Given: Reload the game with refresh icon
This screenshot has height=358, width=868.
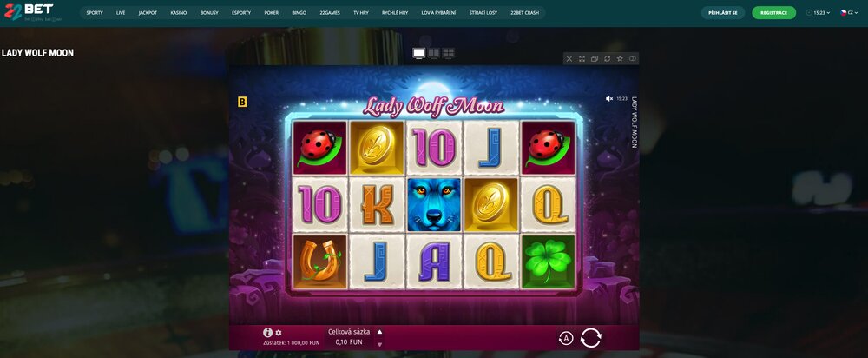Looking at the screenshot, I should tap(607, 59).
